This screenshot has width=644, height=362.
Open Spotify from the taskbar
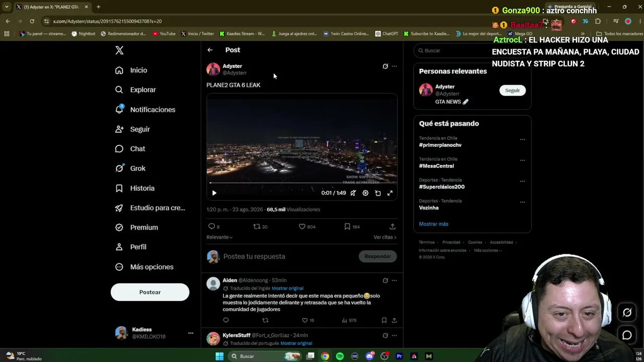pos(340,356)
